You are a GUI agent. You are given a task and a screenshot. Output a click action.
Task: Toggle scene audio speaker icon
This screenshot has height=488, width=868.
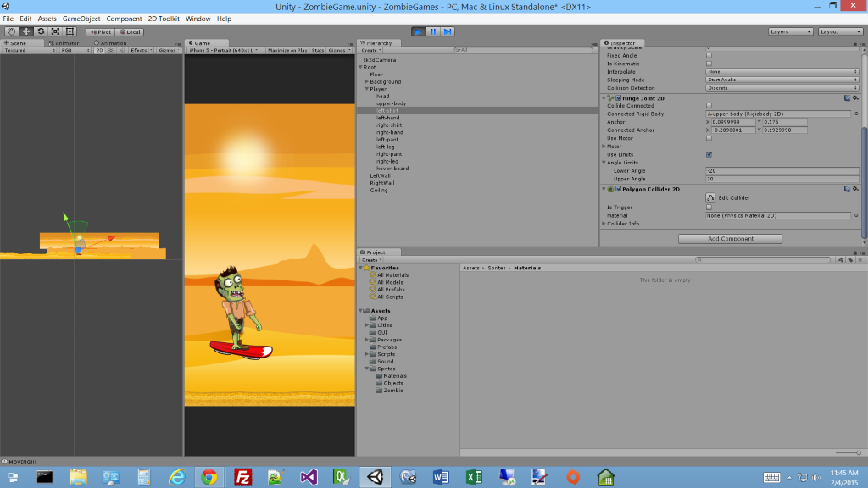click(x=122, y=50)
